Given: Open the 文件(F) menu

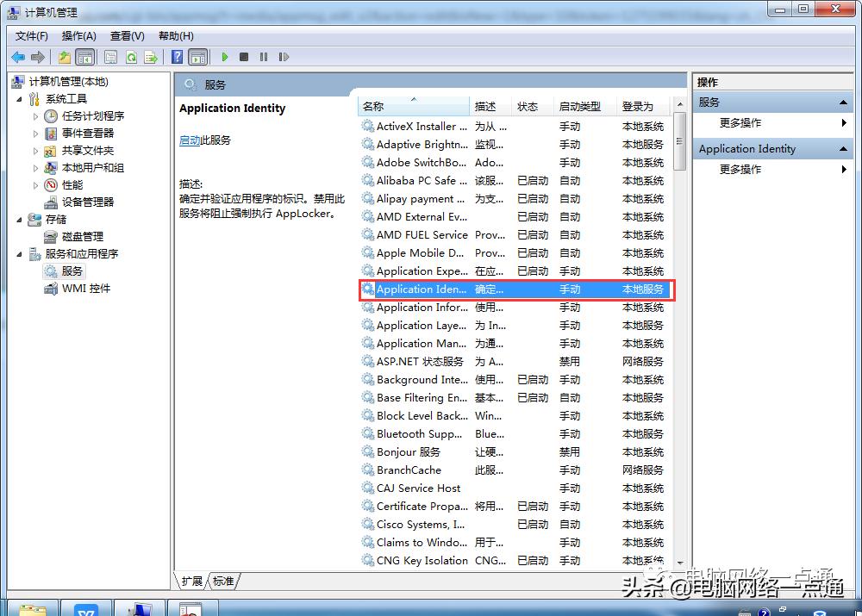Looking at the screenshot, I should click(32, 36).
